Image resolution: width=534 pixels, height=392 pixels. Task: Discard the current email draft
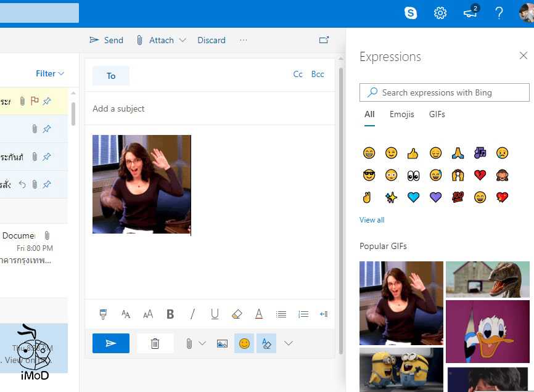(x=212, y=39)
